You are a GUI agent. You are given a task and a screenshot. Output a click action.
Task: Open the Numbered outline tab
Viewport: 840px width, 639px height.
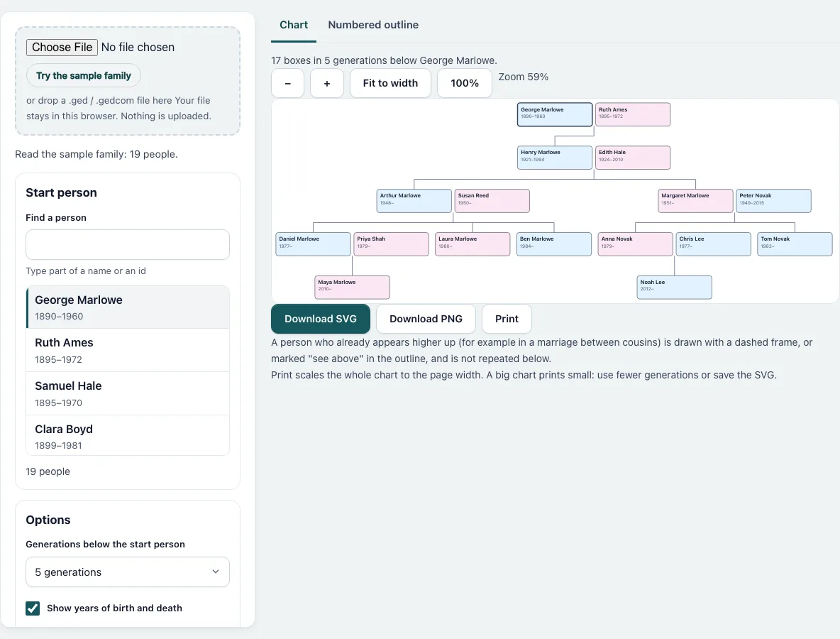(x=373, y=25)
